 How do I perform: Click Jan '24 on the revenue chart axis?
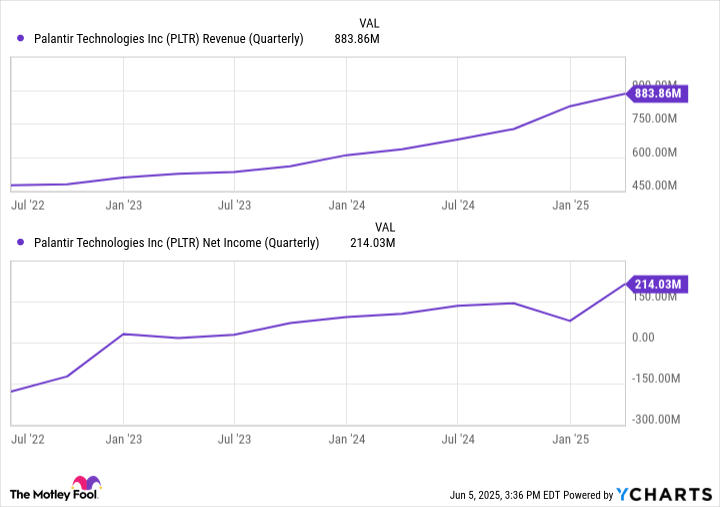[347, 205]
